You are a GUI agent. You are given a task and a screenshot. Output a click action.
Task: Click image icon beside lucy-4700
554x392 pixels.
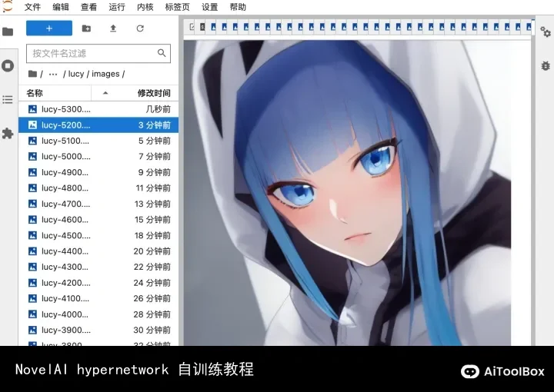tap(32, 204)
